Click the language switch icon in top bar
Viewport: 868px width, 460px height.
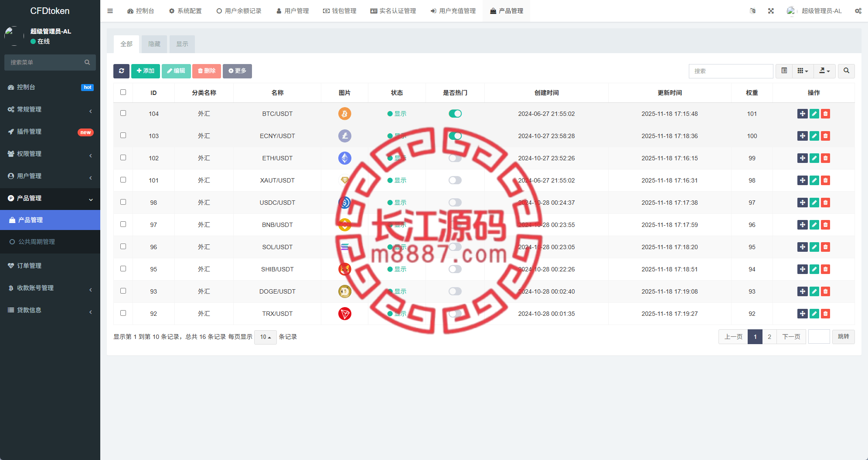click(752, 11)
